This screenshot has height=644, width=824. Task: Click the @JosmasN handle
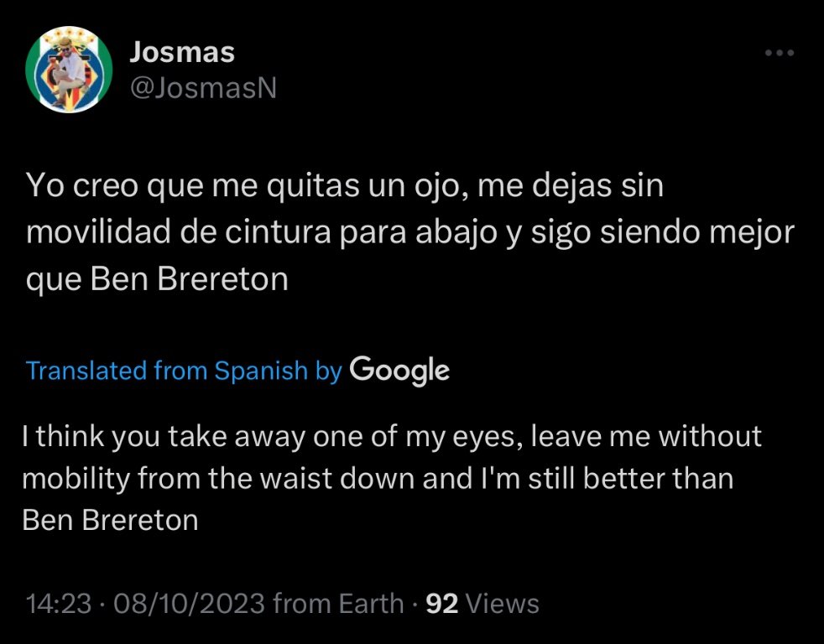click(203, 88)
